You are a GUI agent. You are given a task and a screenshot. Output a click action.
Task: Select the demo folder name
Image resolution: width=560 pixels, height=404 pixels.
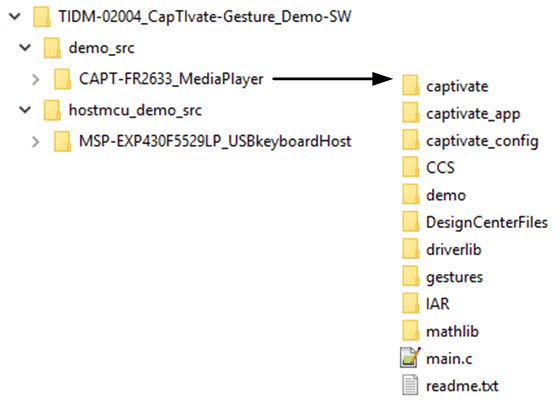click(446, 195)
